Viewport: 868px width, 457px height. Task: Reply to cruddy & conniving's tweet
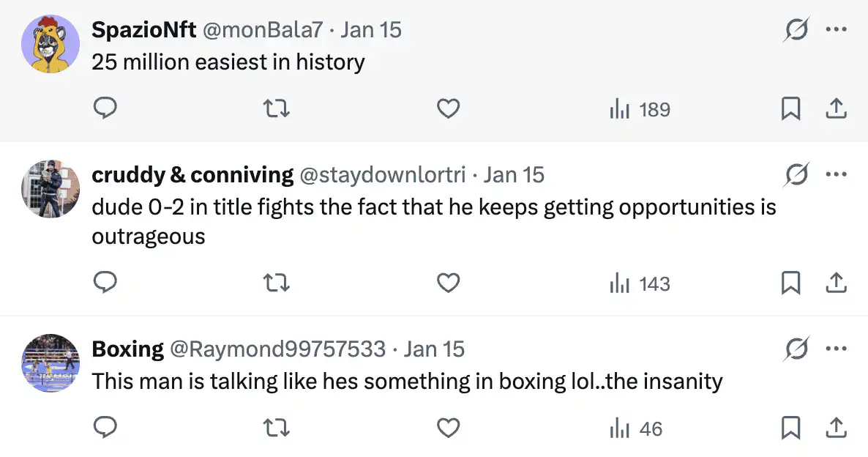pyautogui.click(x=106, y=283)
